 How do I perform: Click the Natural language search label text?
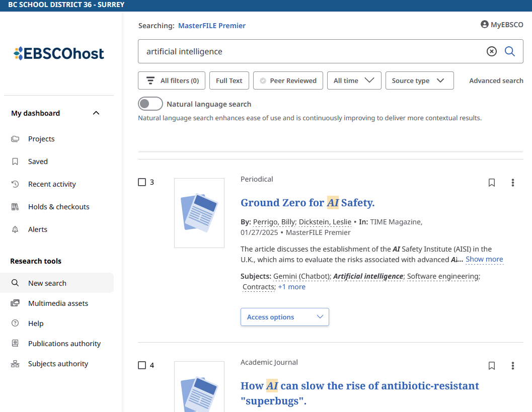click(209, 104)
